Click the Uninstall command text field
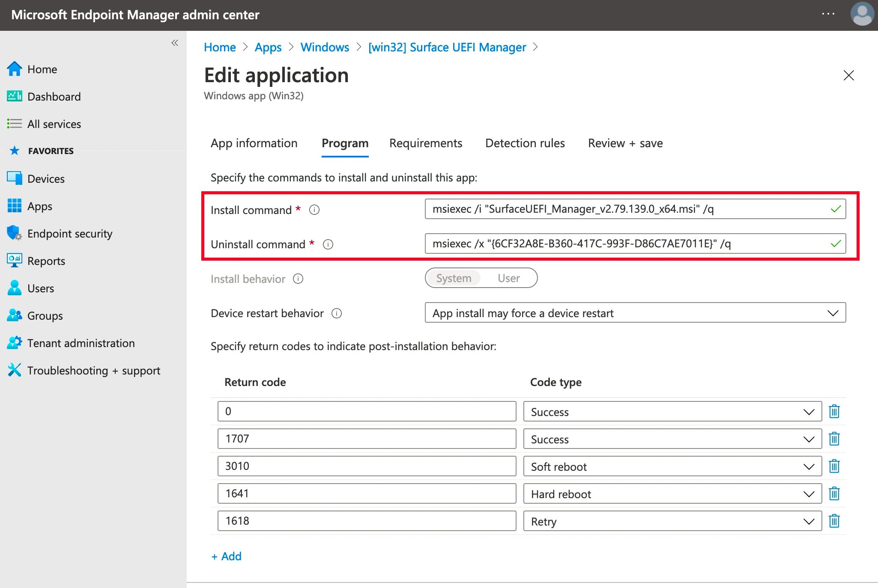 click(625, 244)
